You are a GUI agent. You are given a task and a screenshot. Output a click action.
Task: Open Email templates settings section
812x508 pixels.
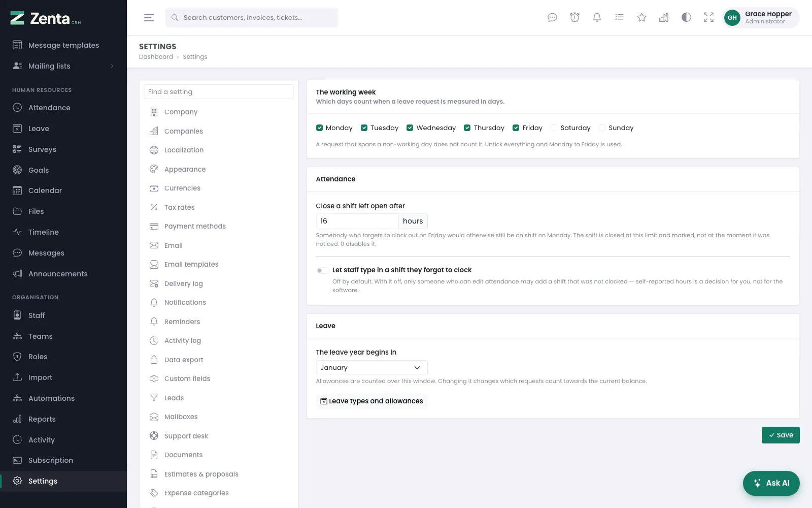coord(219,265)
